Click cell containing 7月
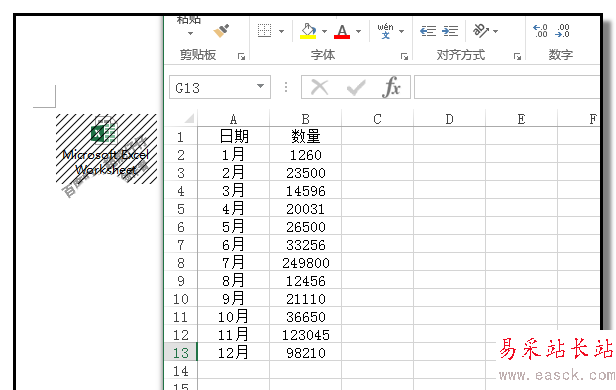This screenshot has width=616, height=390. 233,263
